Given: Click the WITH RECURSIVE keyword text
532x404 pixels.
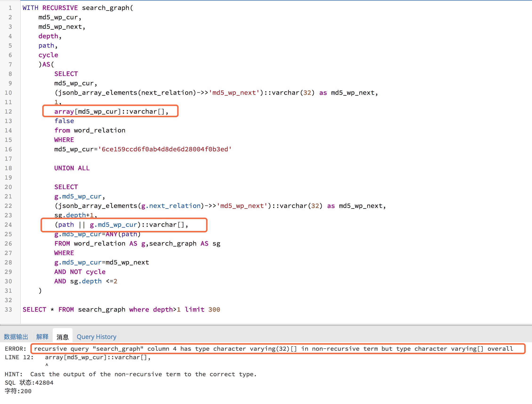Looking at the screenshot, I should point(50,8).
